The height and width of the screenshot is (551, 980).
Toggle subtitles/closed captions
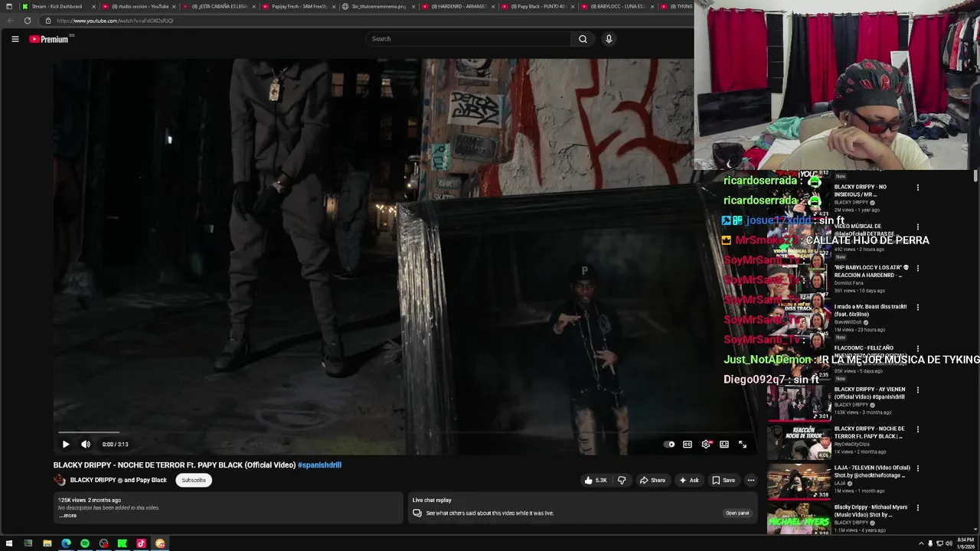pyautogui.click(x=688, y=444)
